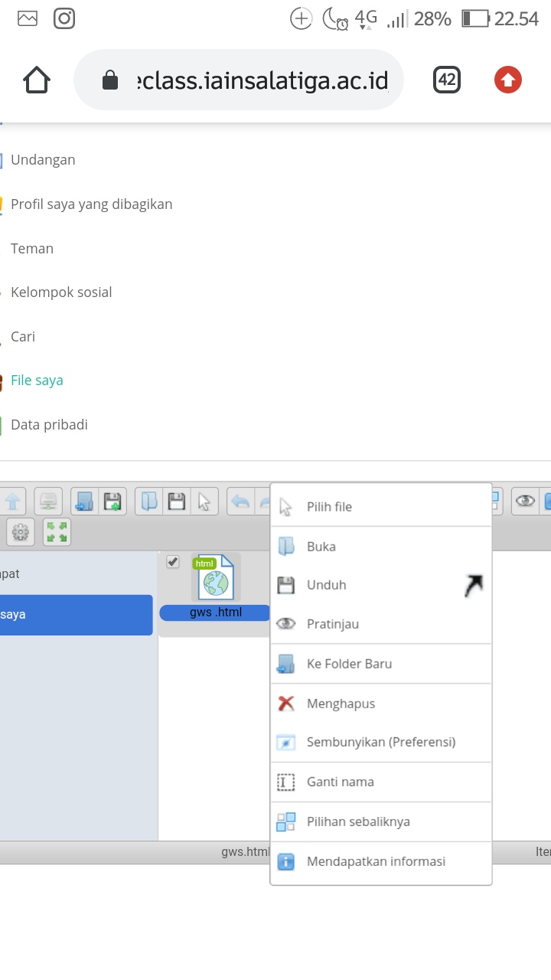
Task: Toggle the preview eye icon in toolbar
Action: click(x=525, y=501)
